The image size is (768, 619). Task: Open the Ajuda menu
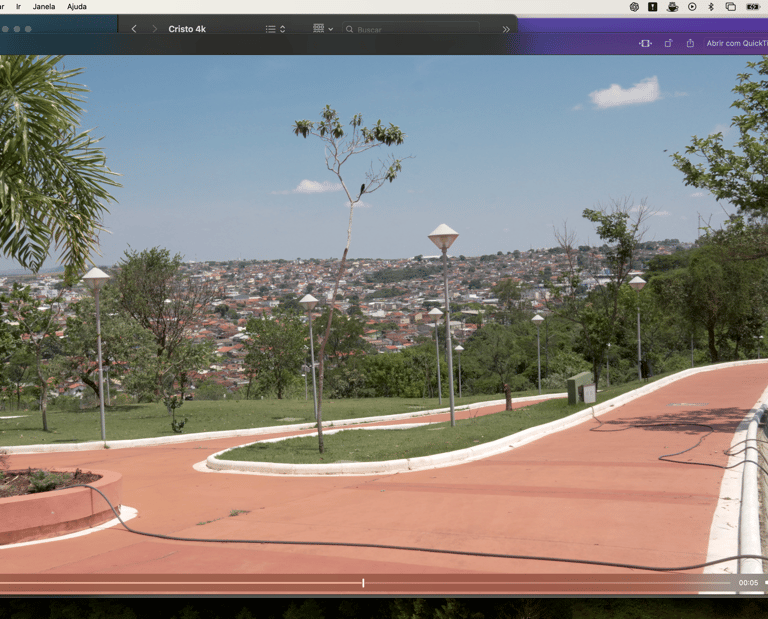pos(76,6)
